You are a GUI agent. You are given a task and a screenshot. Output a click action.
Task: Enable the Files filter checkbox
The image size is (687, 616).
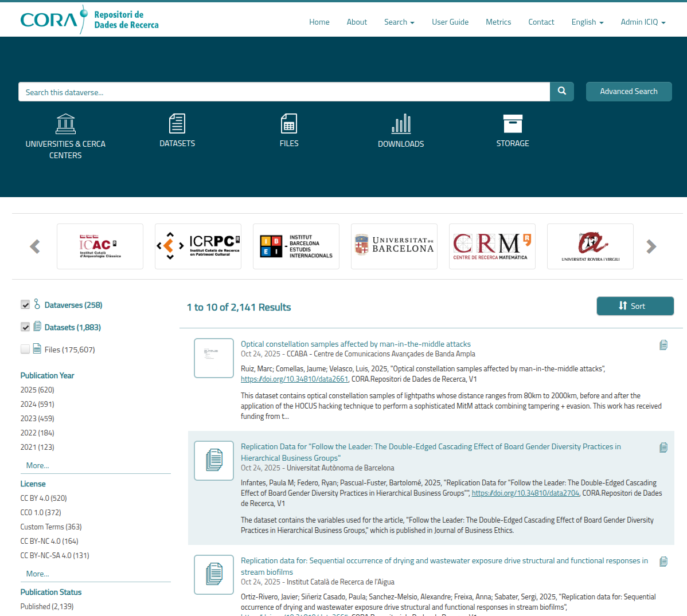click(x=25, y=350)
